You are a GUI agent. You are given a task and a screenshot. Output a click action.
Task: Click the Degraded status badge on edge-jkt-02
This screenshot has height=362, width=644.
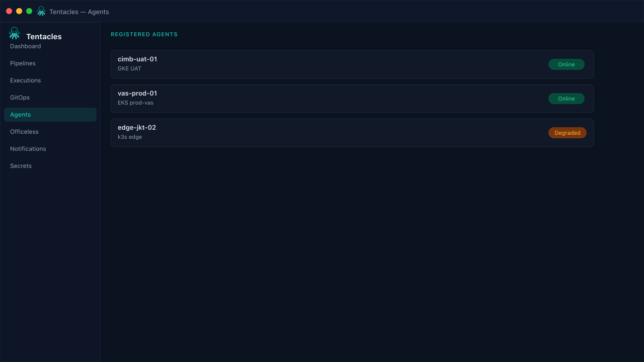pyautogui.click(x=568, y=133)
